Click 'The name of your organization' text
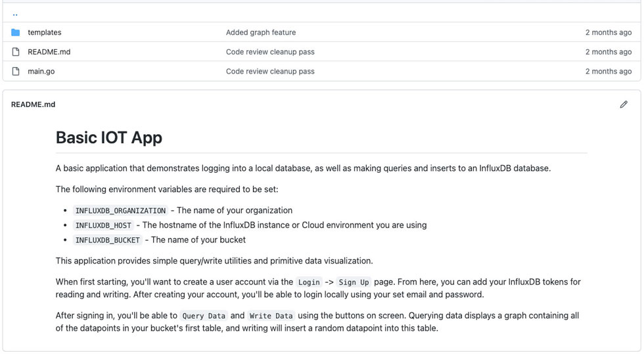The height and width of the screenshot is (355, 644). point(235,210)
